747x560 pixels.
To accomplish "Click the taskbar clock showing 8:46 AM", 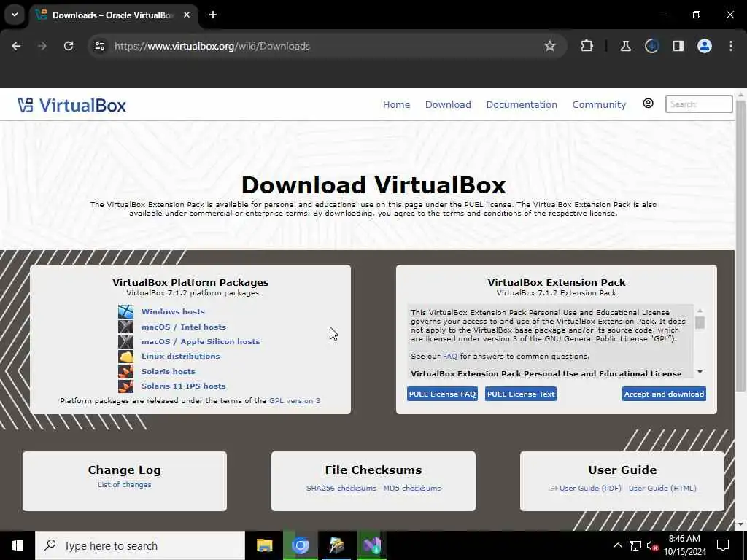I will (x=684, y=545).
